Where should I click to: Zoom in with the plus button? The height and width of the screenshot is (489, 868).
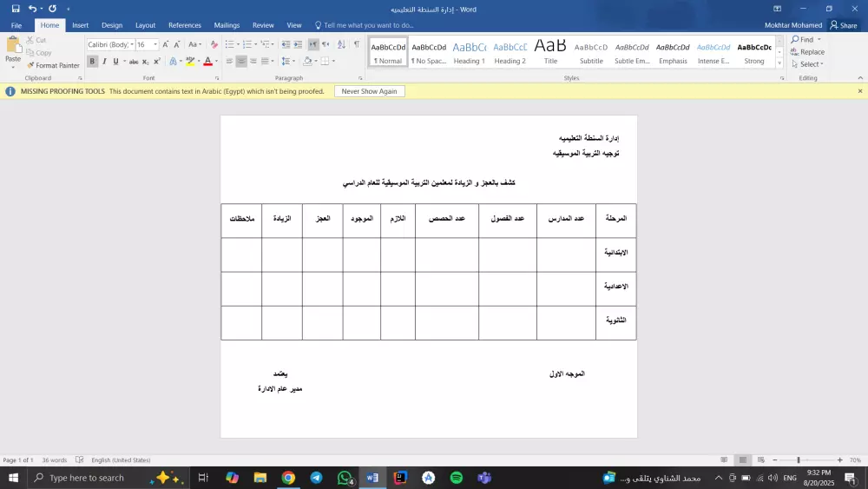click(x=839, y=460)
